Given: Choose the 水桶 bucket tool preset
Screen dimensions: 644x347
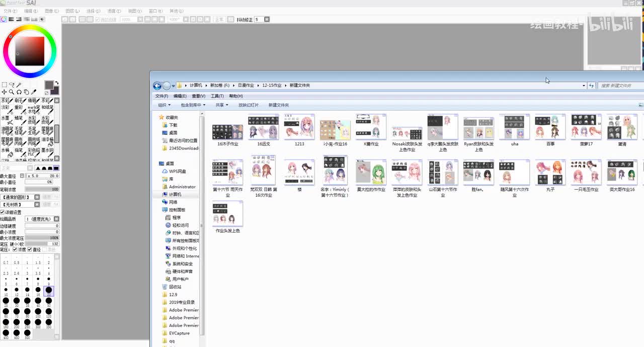Looking at the screenshot, I should [7, 153].
